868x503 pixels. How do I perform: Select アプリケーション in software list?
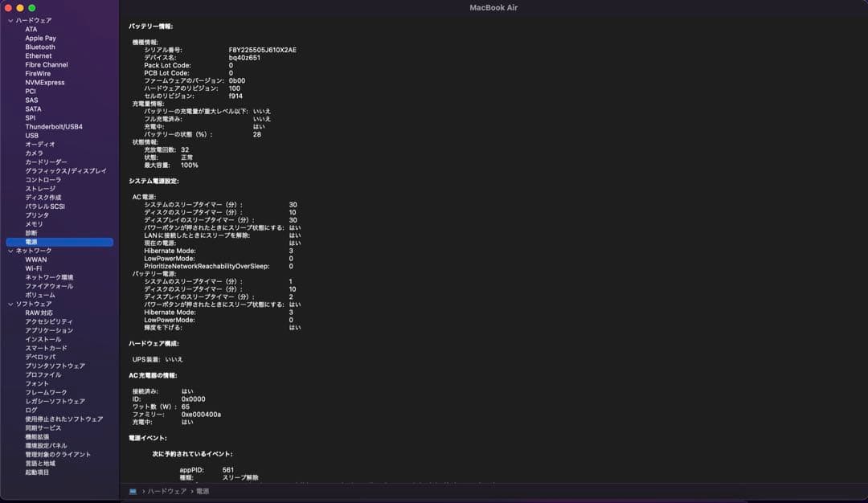(49, 330)
